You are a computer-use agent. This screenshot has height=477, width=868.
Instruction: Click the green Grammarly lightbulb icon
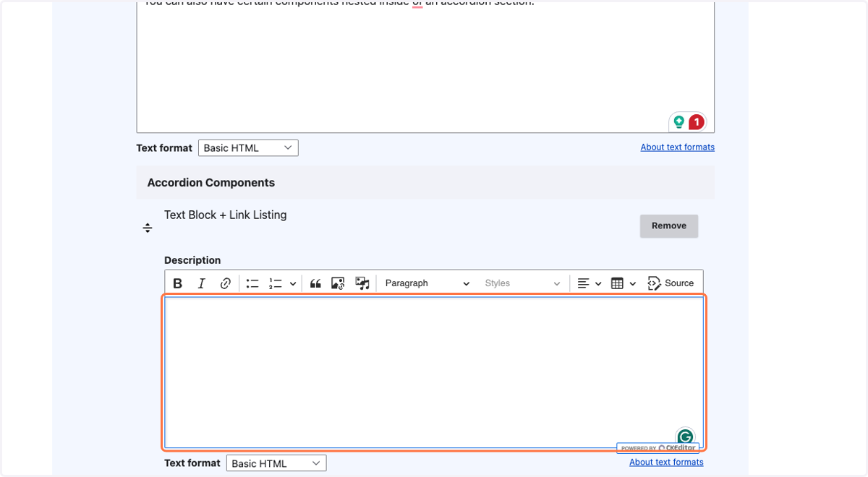click(678, 122)
